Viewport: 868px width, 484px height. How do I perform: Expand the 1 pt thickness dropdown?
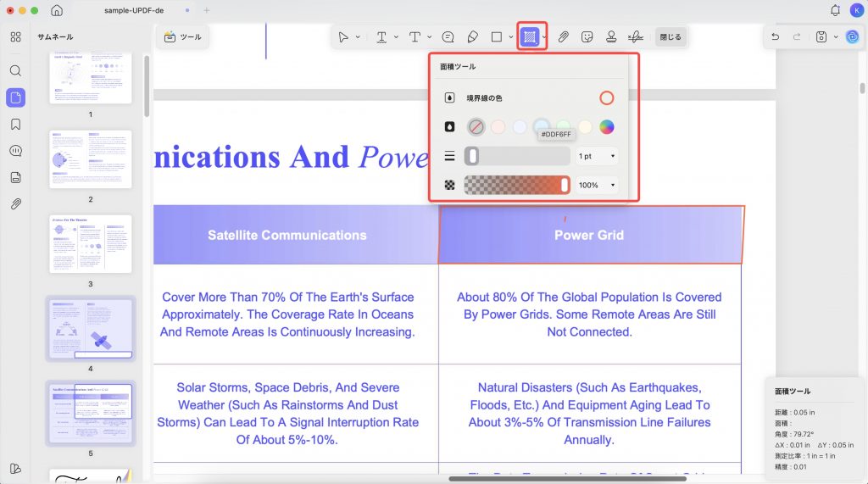(598, 156)
